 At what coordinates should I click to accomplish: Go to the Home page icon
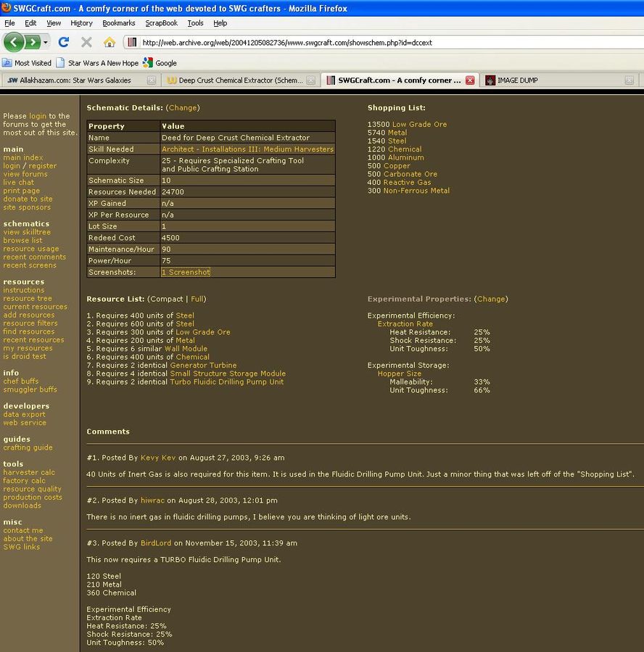tap(109, 42)
